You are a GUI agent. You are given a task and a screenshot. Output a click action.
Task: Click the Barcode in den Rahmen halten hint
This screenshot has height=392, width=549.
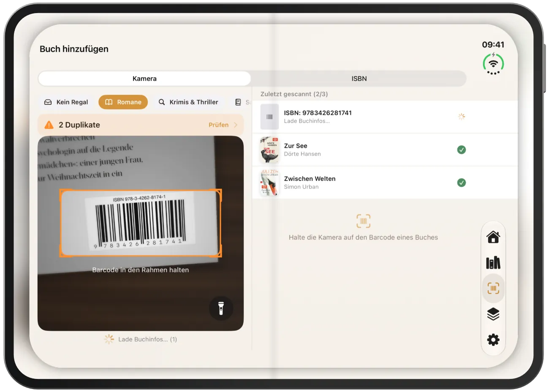141,270
